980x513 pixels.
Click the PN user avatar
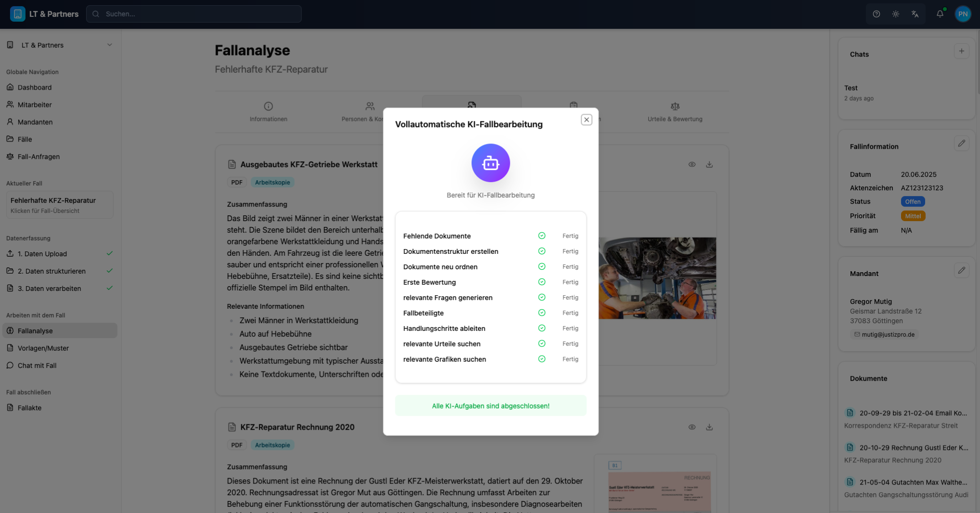pos(963,14)
